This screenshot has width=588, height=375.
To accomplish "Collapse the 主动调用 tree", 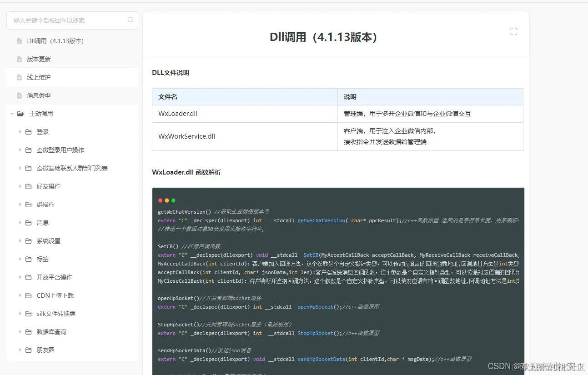I will pyautogui.click(x=11, y=114).
